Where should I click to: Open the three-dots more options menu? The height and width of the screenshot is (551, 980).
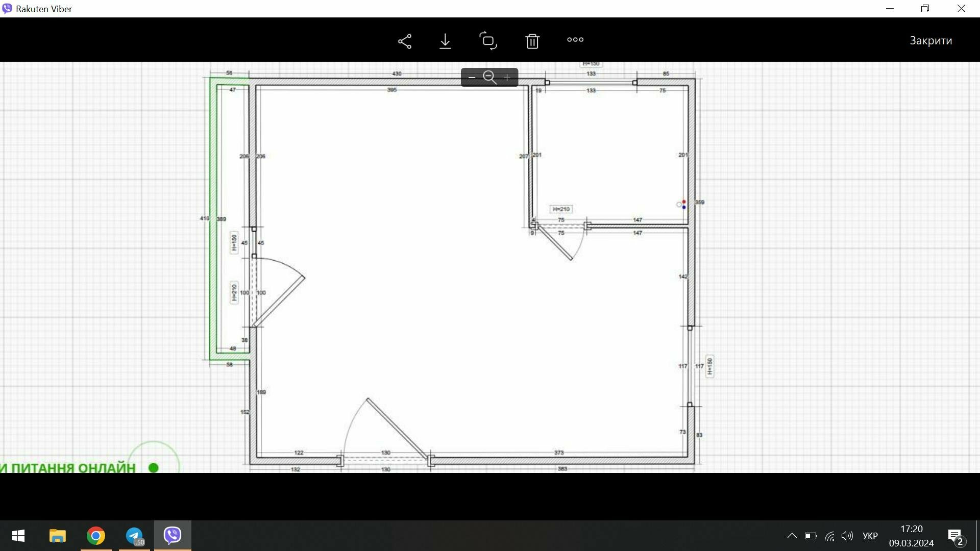pyautogui.click(x=575, y=40)
